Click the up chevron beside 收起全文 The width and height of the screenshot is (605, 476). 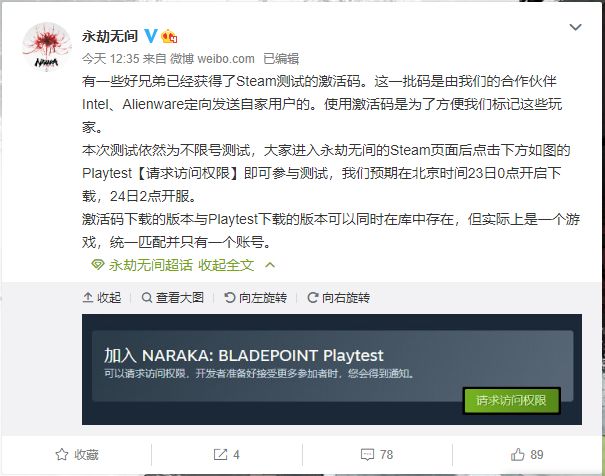tap(270, 265)
